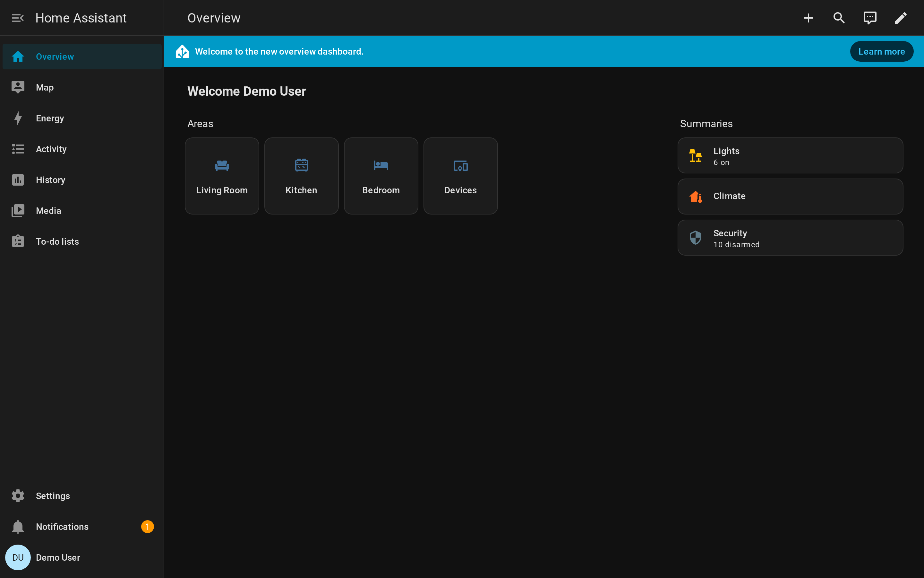The height and width of the screenshot is (578, 924).
Task: Open the Devices card label
Action: (x=460, y=190)
